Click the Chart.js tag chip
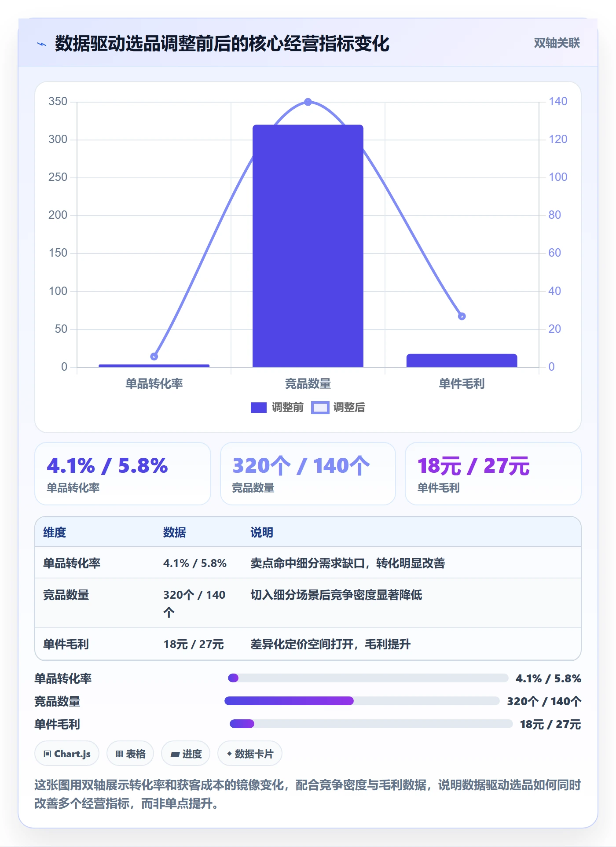The image size is (616, 847). [x=67, y=754]
